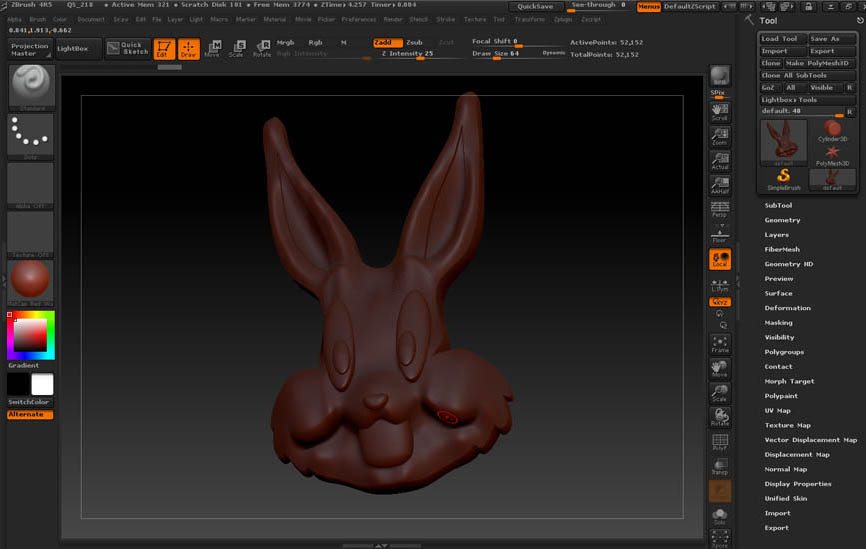The height and width of the screenshot is (549, 866).
Task: Click the right-shelf Move view icon
Action: 720,368
